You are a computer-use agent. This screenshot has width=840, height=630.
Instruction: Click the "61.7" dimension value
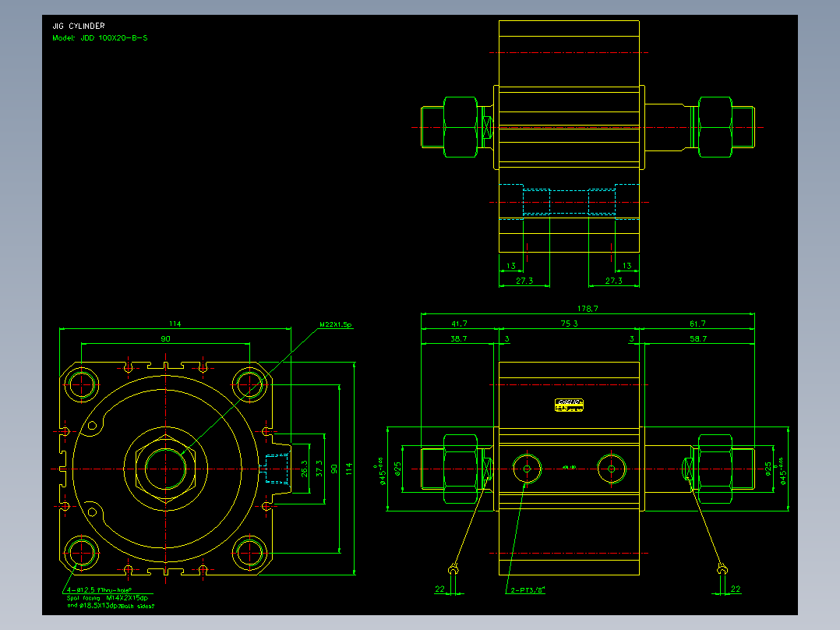697,324
